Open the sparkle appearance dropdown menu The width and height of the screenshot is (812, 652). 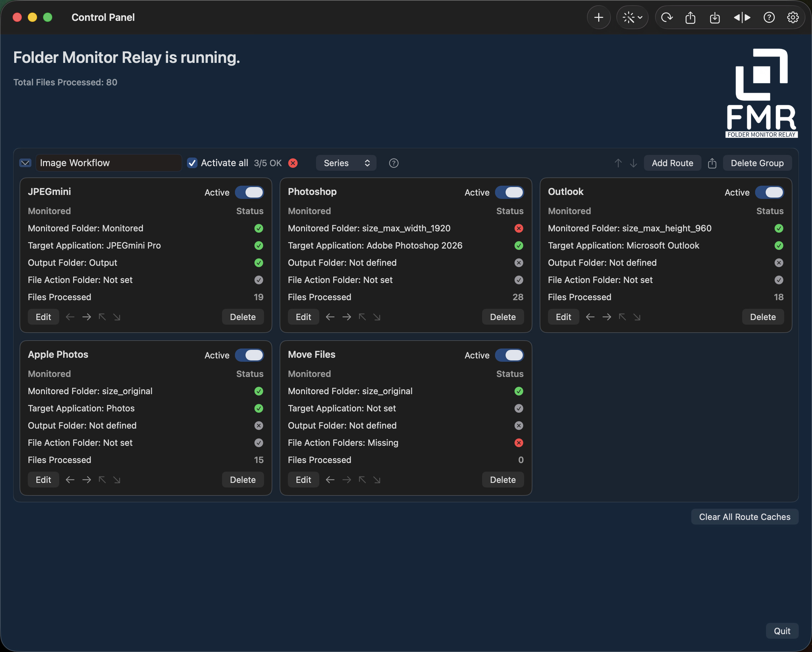tap(632, 17)
